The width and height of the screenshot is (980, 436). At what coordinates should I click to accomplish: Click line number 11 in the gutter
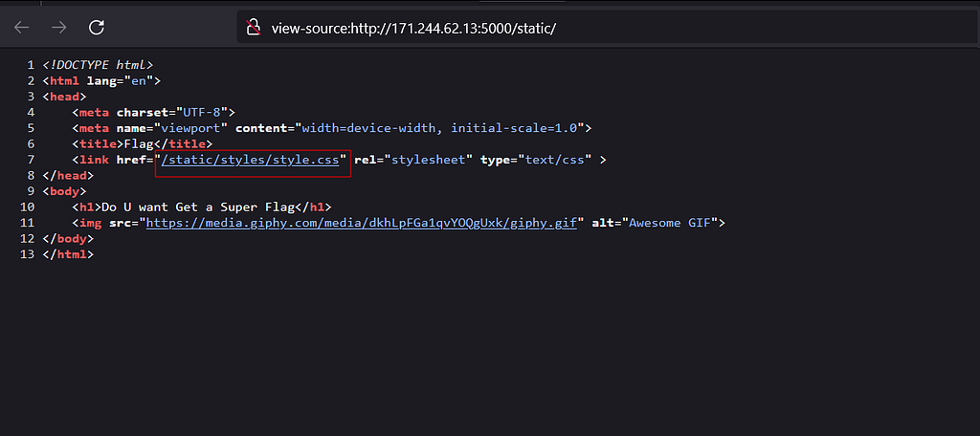(28, 223)
